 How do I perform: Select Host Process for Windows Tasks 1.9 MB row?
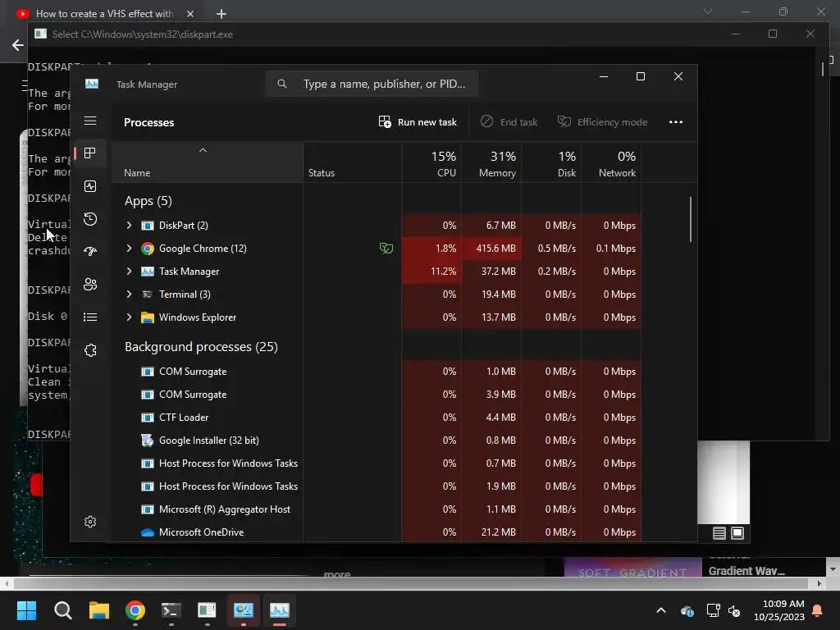coord(377,486)
